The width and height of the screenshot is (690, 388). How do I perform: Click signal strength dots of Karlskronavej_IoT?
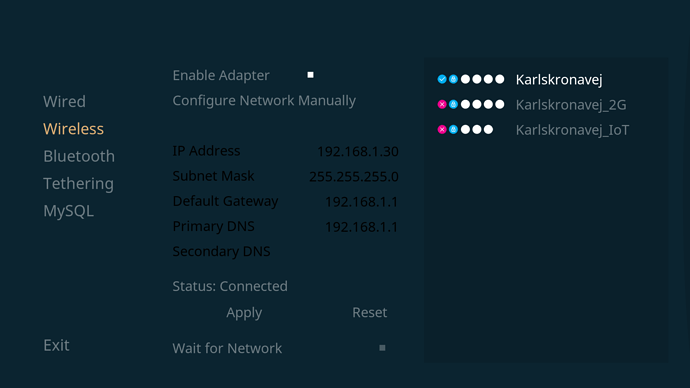(477, 129)
